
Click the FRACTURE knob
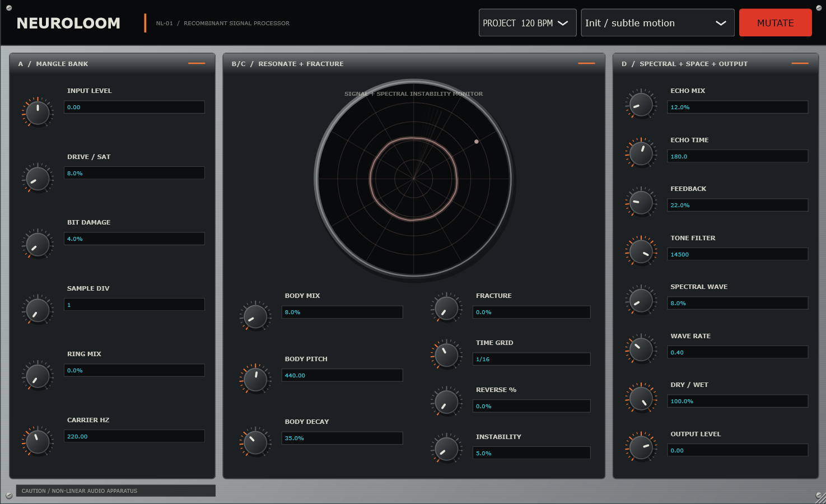point(446,307)
